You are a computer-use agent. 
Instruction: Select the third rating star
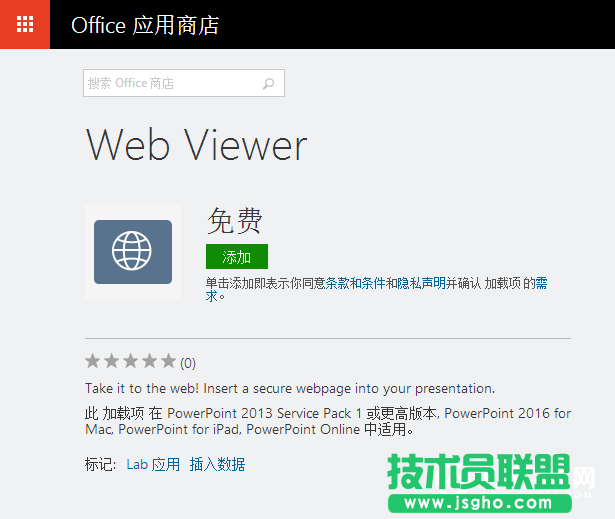(131, 361)
